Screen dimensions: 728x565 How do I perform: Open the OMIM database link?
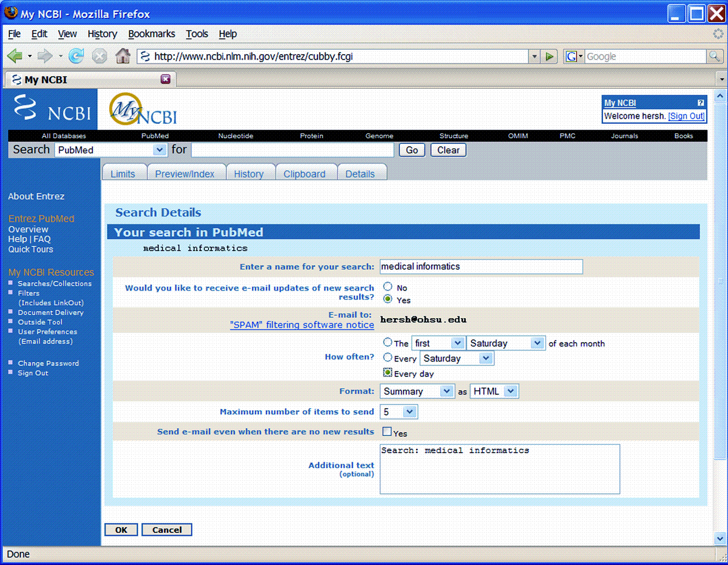(x=518, y=135)
